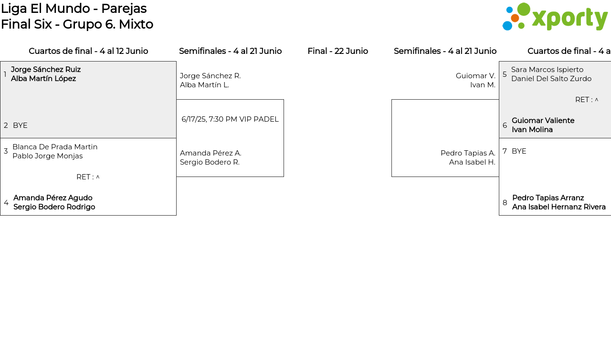Click the RET caret under Blanca De Prada
Viewport: 611px width, 364px height.
tap(98, 177)
